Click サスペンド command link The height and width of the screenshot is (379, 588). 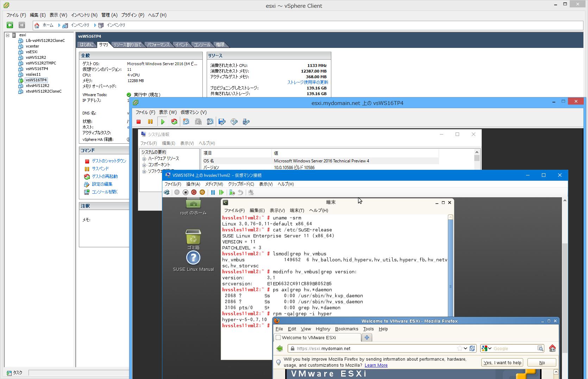pyautogui.click(x=100, y=168)
